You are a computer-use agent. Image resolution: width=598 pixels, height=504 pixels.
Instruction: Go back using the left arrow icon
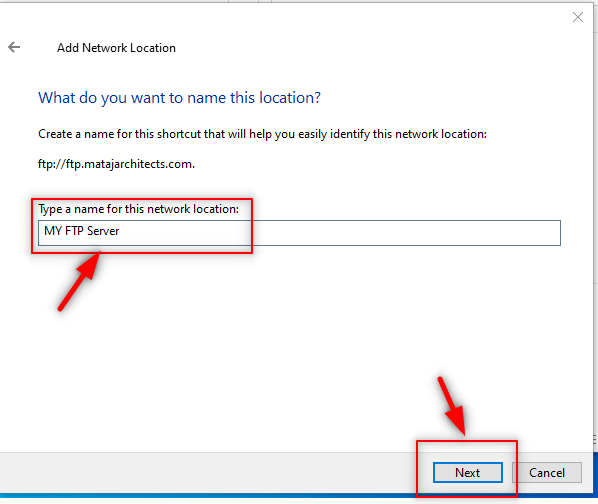pyautogui.click(x=14, y=47)
